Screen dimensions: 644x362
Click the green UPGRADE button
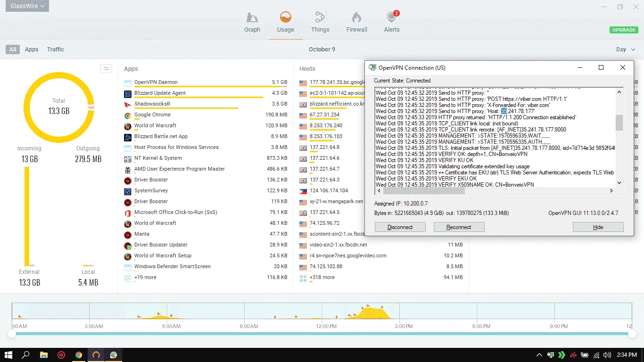point(624,30)
